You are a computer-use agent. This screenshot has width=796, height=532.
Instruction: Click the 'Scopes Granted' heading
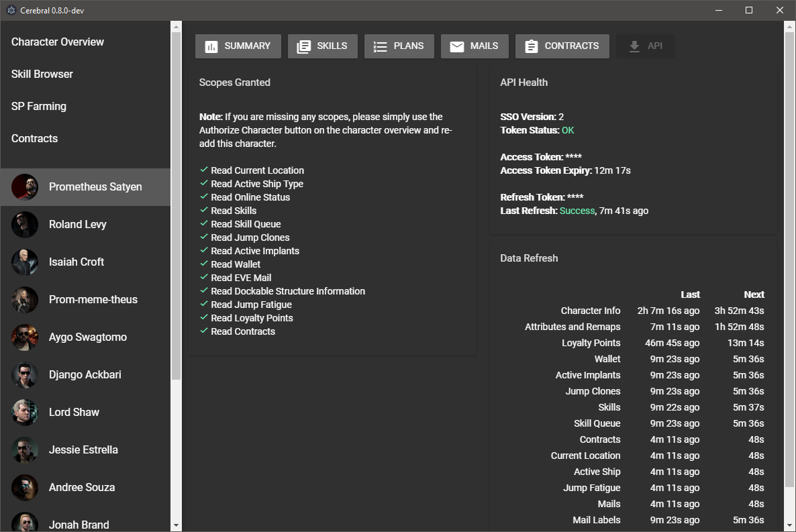click(234, 83)
